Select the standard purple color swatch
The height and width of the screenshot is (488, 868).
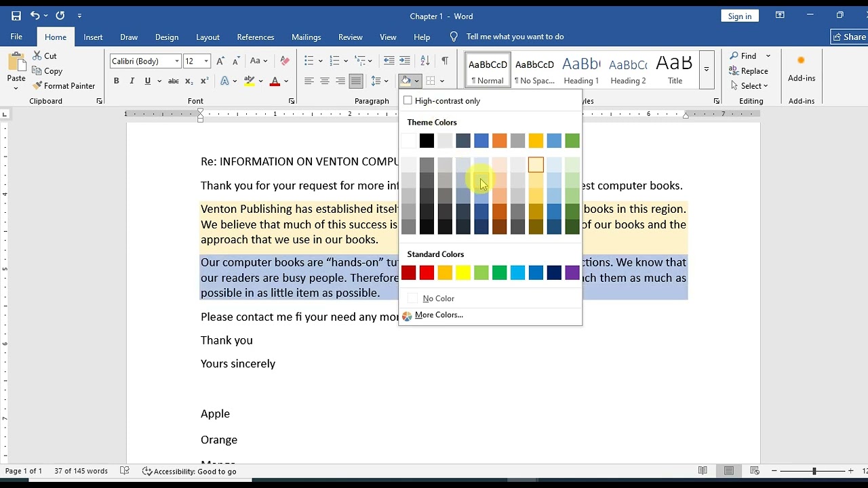pos(572,272)
